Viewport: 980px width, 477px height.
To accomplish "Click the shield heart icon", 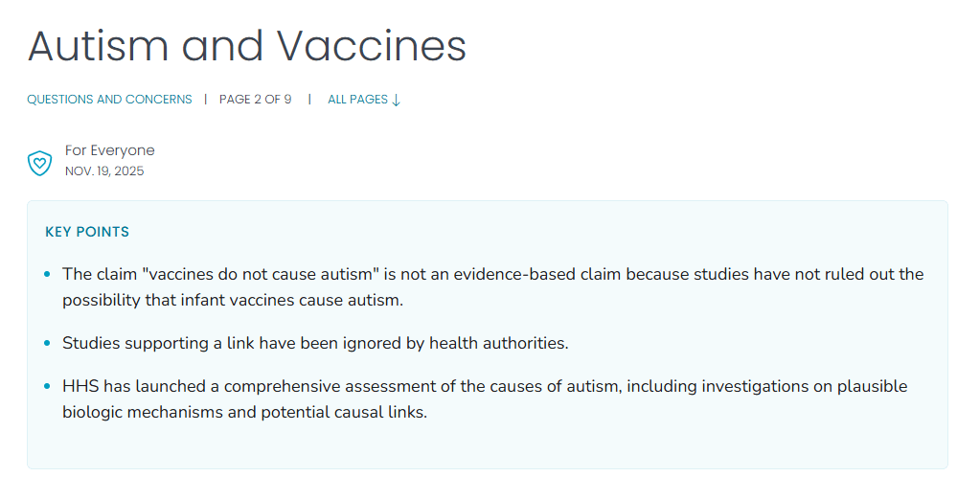I will tap(39, 163).
